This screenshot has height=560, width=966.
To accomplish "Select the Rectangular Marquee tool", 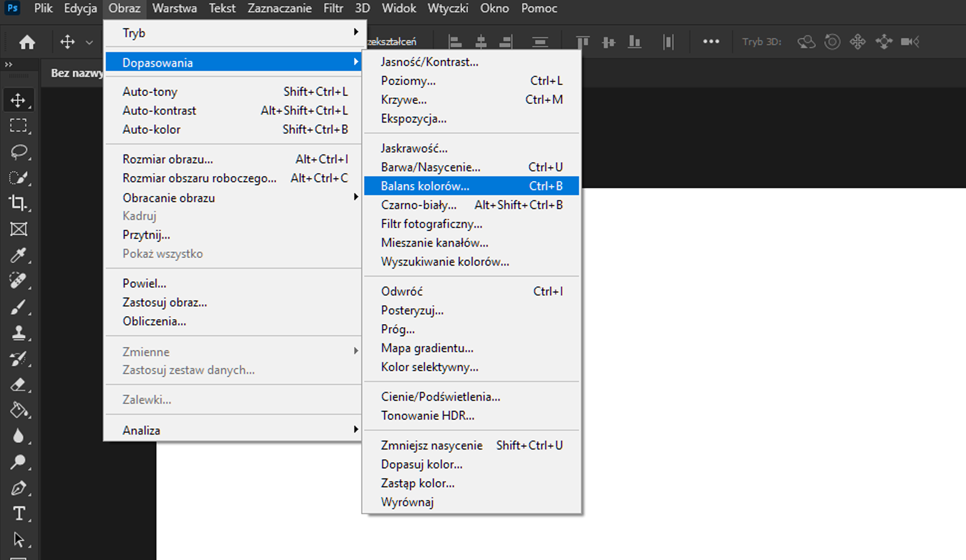I will pyautogui.click(x=18, y=126).
